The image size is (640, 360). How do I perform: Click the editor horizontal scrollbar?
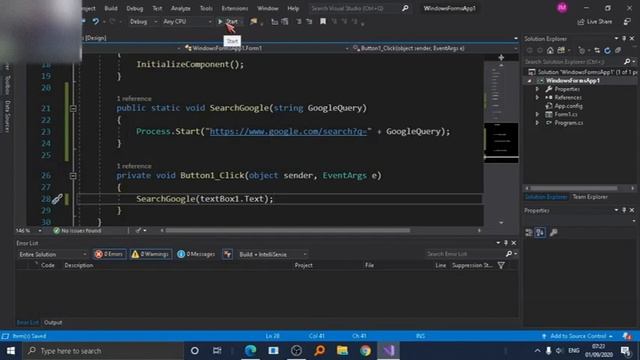click(x=287, y=231)
